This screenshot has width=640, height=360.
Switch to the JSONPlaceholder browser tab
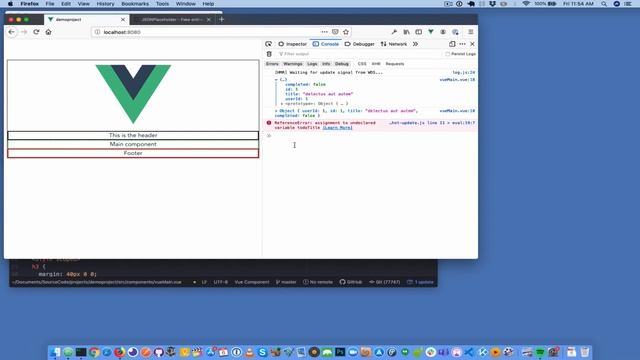pyautogui.click(x=171, y=19)
